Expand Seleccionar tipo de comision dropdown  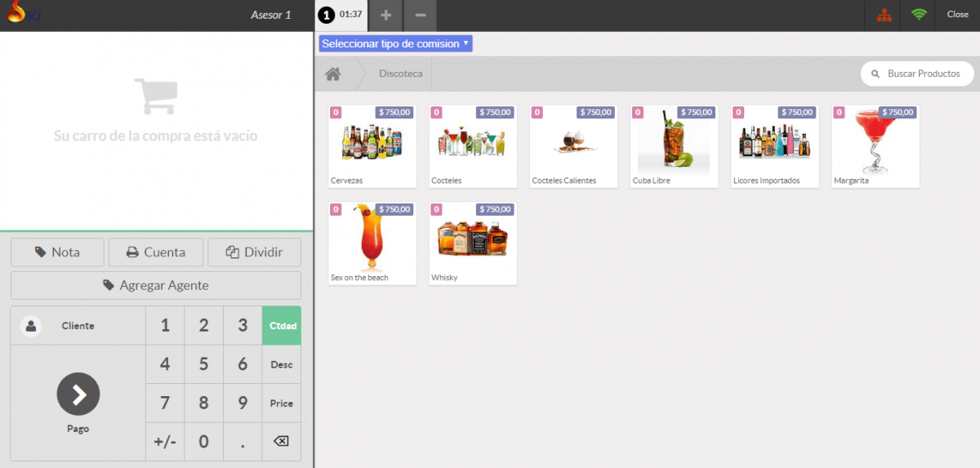(395, 44)
